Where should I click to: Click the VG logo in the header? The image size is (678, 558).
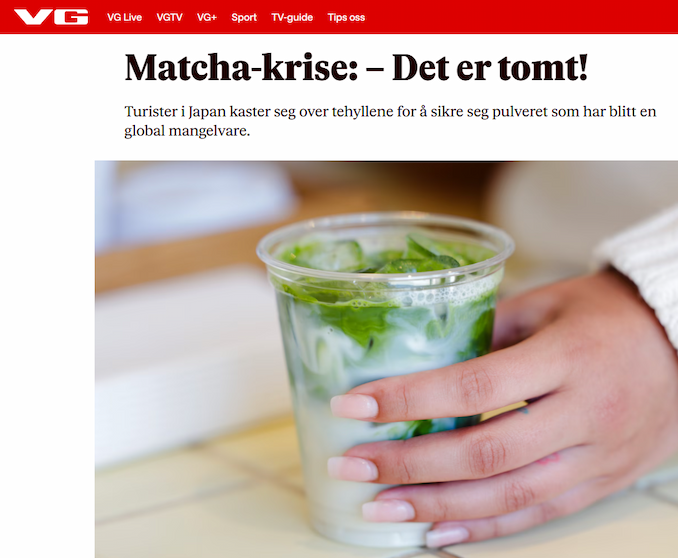pyautogui.click(x=51, y=17)
